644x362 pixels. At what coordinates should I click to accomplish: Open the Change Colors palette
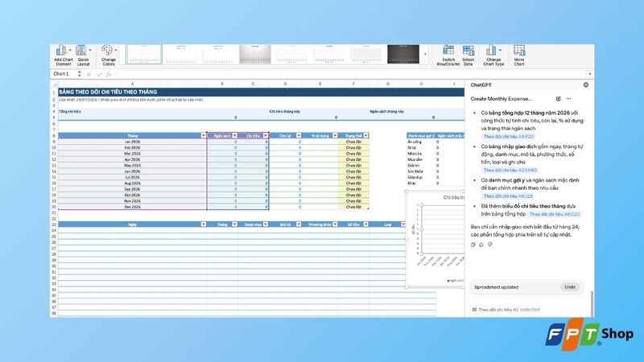109,56
